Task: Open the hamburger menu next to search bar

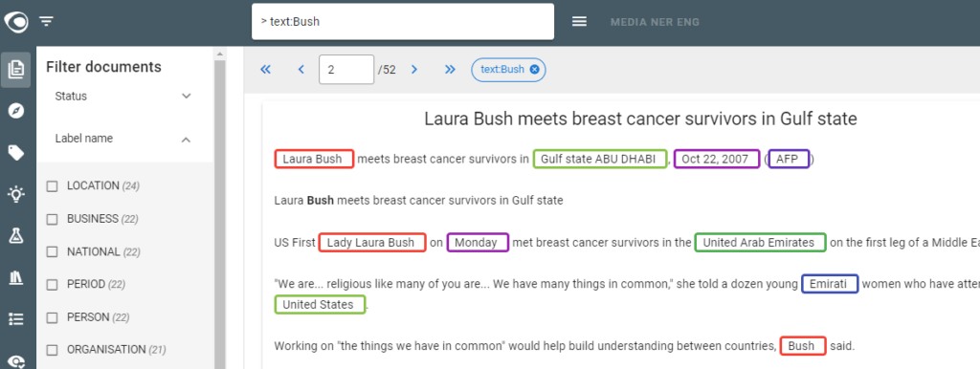Action: [579, 22]
